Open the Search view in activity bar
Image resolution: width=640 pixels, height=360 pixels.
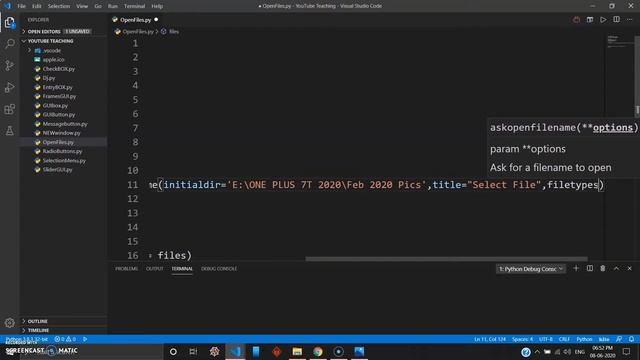click(x=9, y=44)
